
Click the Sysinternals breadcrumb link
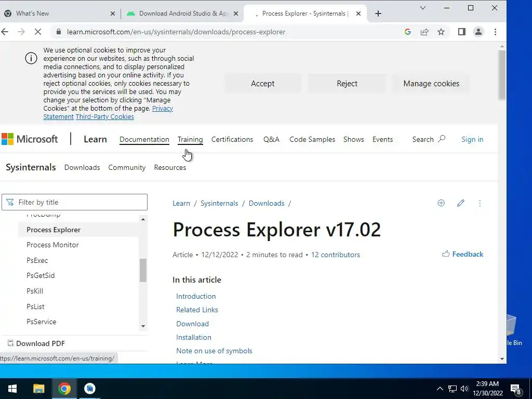[x=219, y=203]
